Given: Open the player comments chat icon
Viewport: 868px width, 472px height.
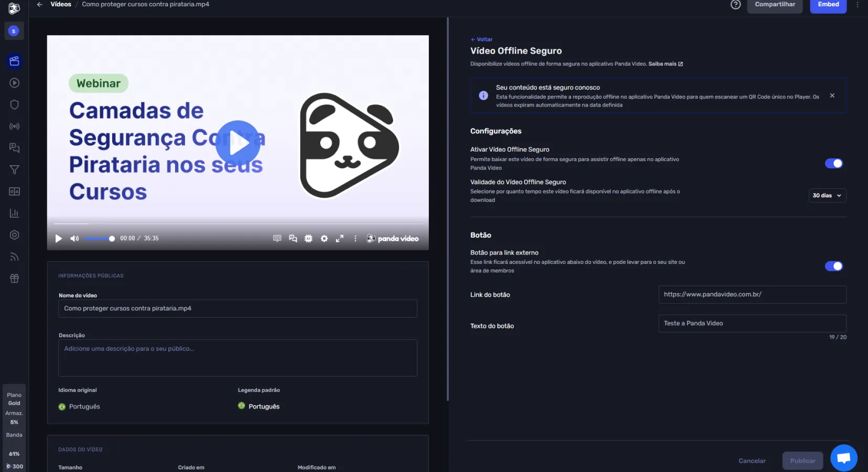Looking at the screenshot, I should click(x=293, y=239).
